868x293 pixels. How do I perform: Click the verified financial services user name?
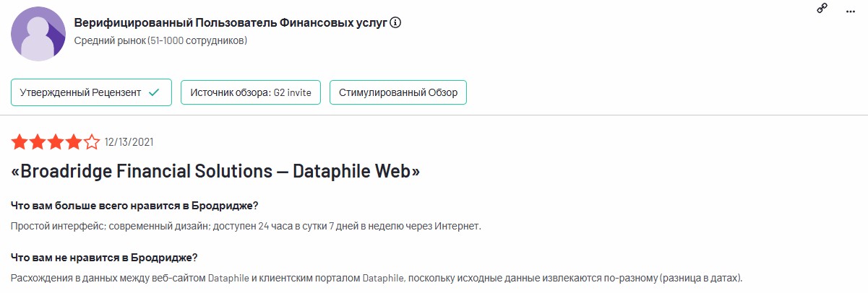(x=231, y=22)
